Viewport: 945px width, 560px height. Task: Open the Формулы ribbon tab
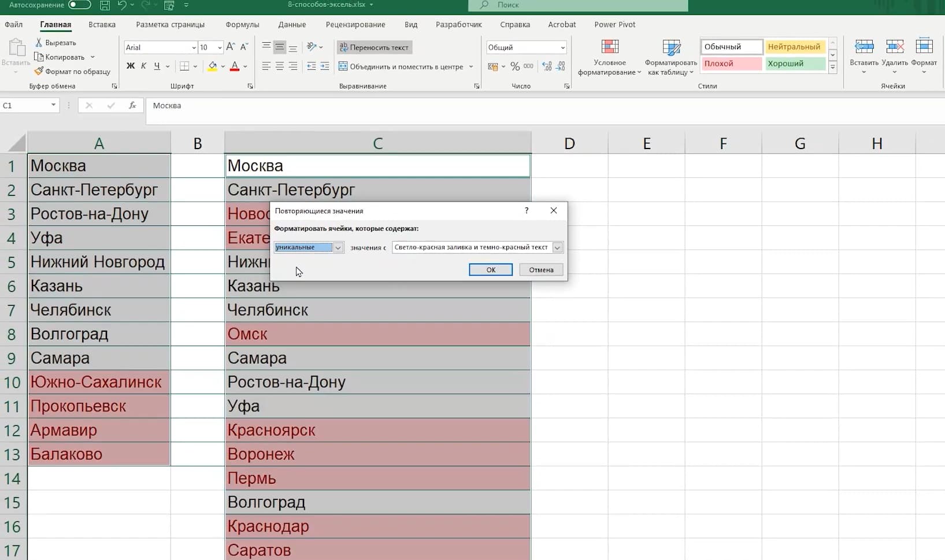coord(242,25)
